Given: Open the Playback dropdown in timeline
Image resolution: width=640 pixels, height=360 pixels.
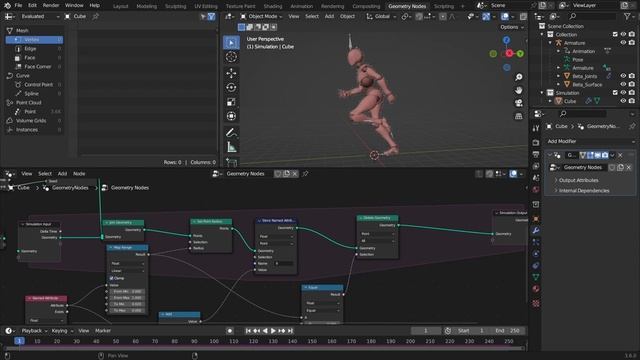Looking at the screenshot, I should click(x=34, y=331).
